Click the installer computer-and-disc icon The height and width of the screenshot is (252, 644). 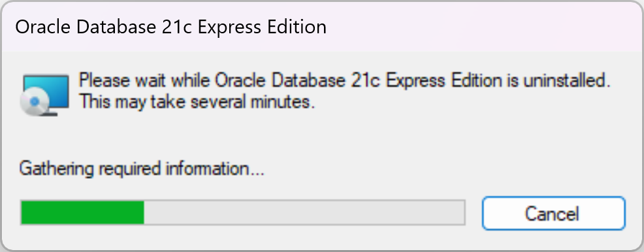[45, 95]
